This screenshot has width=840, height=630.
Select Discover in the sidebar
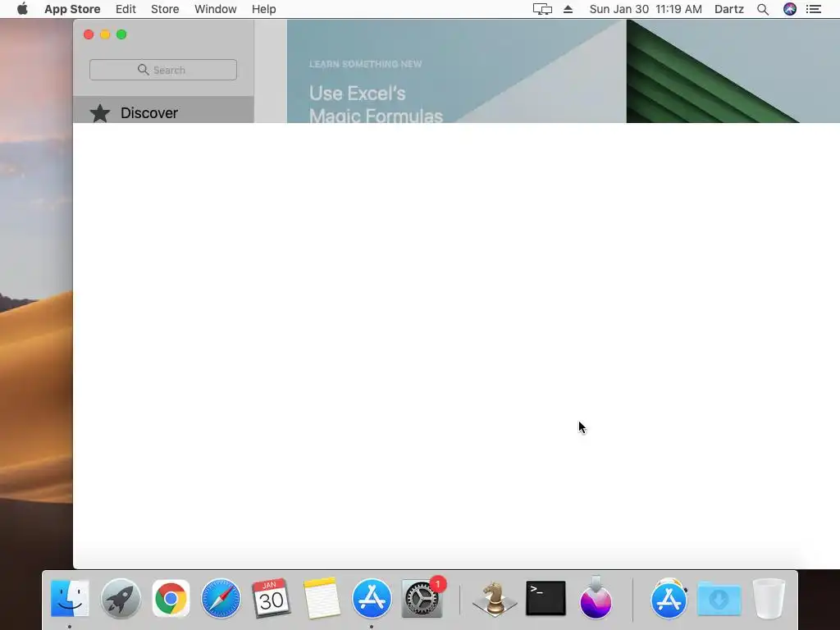click(163, 110)
